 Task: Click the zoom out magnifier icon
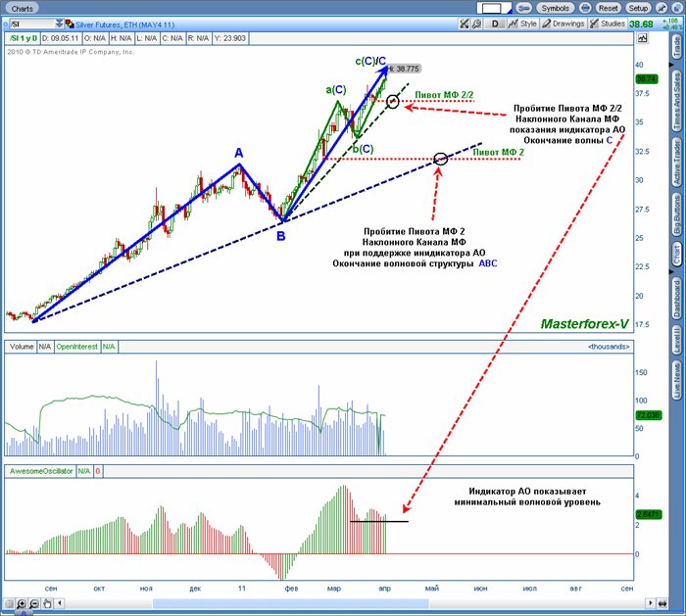(34, 604)
